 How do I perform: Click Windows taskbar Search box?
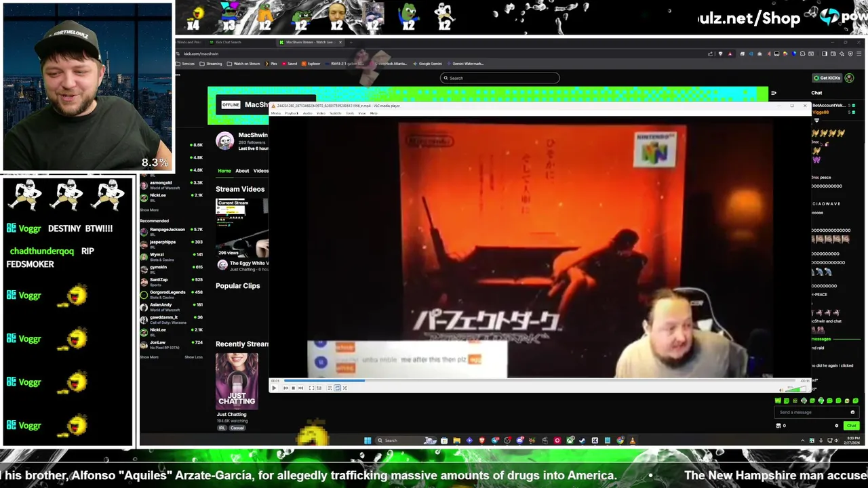point(406,441)
